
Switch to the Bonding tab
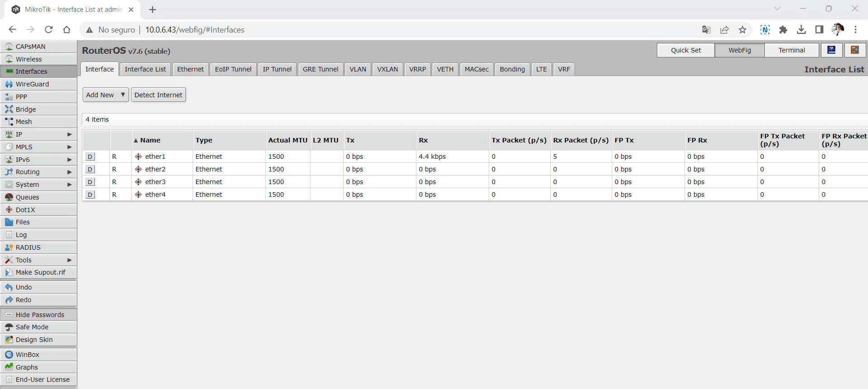tap(512, 69)
